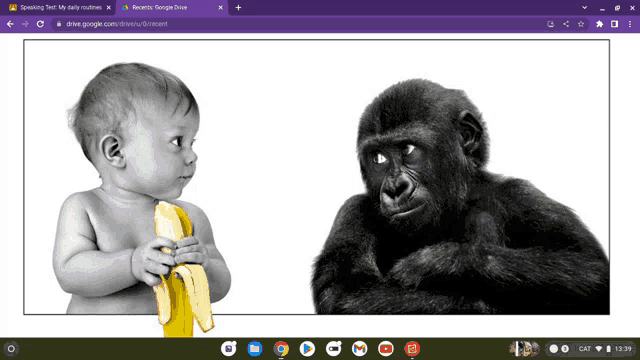Close the Speaking Test tab
Viewport: 640px width, 360px height.
(x=109, y=7)
